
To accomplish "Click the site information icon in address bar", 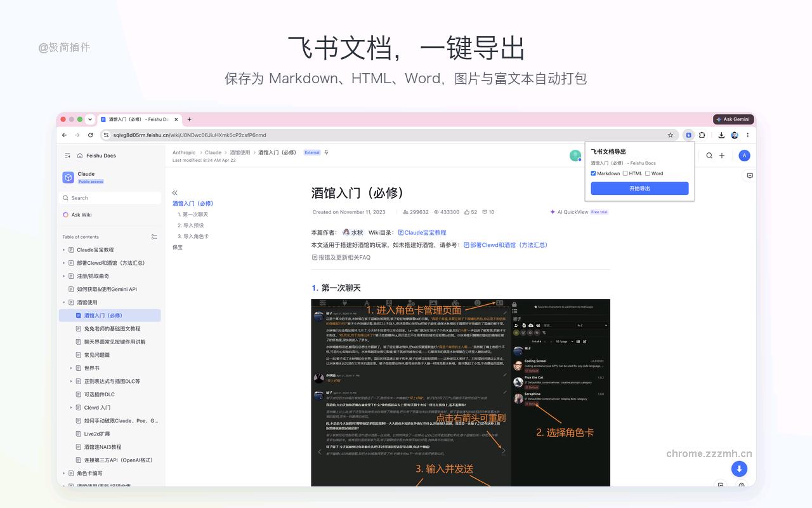I will click(x=106, y=135).
